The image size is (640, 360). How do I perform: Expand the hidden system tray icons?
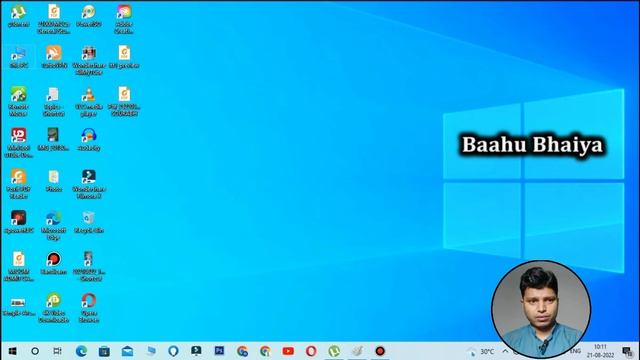pyautogui.click(x=505, y=351)
